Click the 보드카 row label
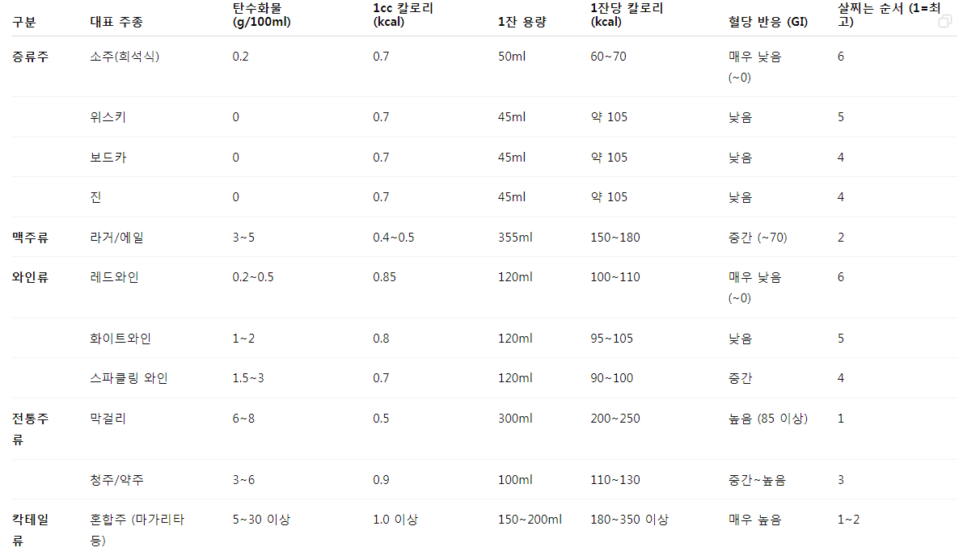 (108, 158)
